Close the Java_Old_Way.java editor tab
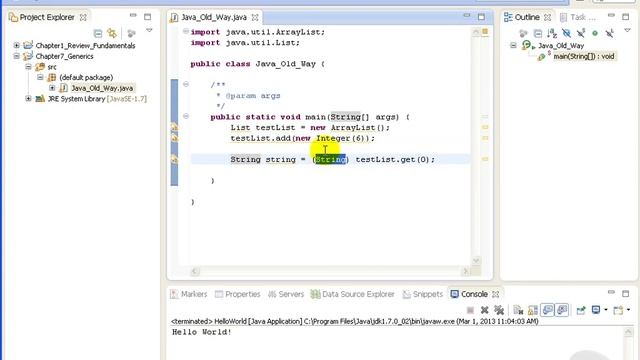Screen dimensions: 640x360 point(255,17)
